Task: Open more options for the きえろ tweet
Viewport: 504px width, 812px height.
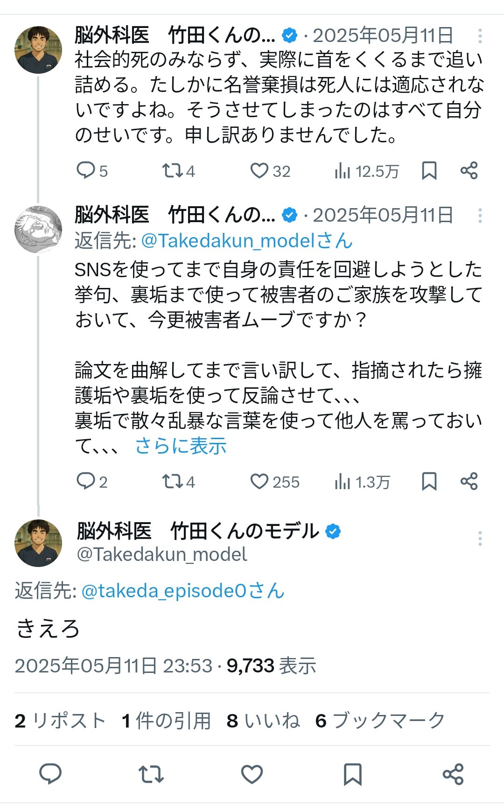Action: click(480, 539)
